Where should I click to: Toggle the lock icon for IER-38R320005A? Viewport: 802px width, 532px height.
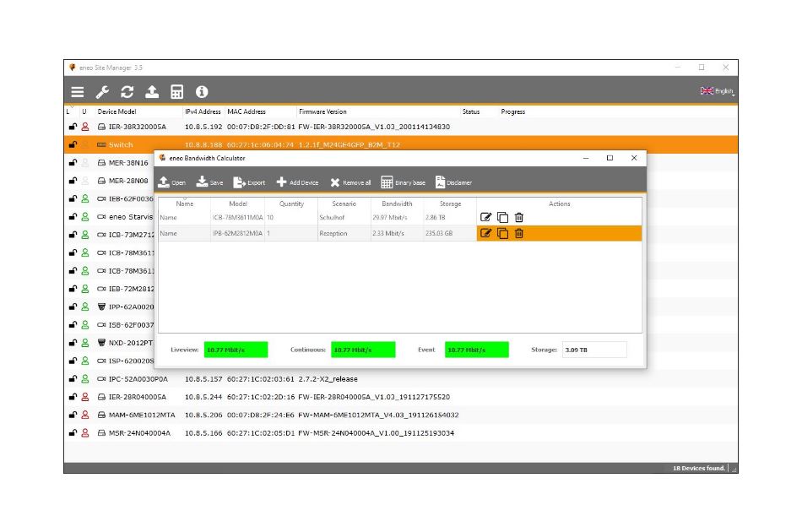[x=73, y=127]
